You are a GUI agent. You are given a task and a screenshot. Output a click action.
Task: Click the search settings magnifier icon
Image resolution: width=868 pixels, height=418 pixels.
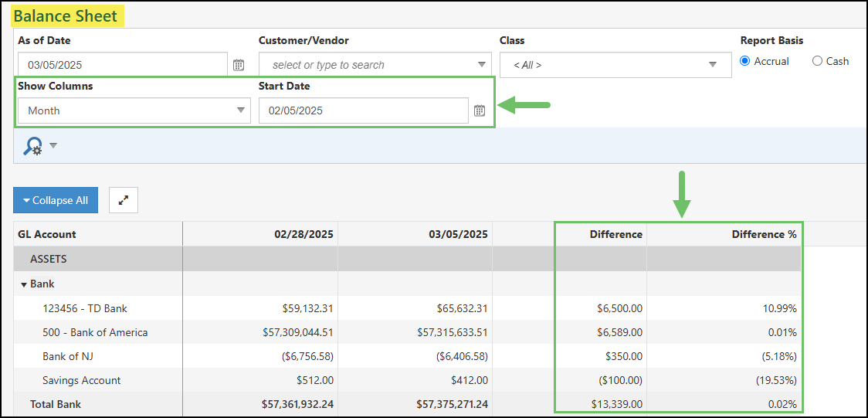point(32,145)
